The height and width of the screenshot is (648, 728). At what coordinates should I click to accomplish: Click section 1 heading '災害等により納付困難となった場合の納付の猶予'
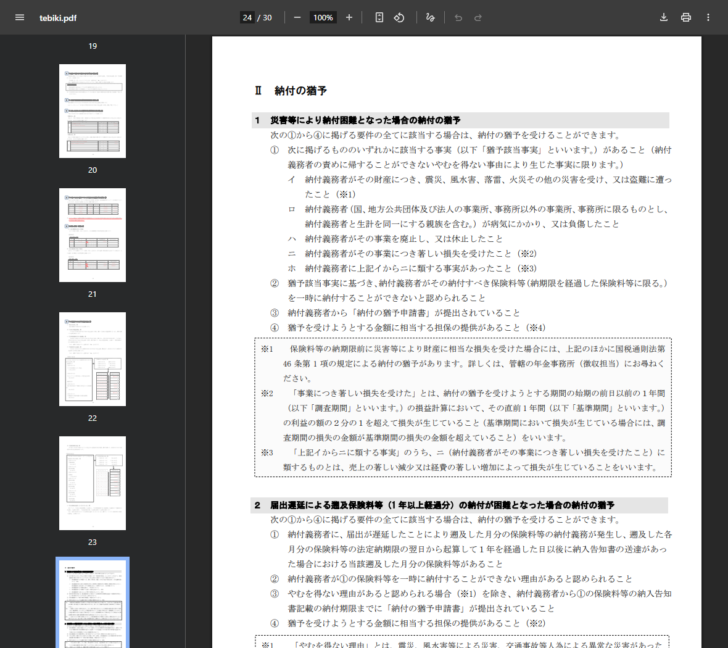click(365, 120)
